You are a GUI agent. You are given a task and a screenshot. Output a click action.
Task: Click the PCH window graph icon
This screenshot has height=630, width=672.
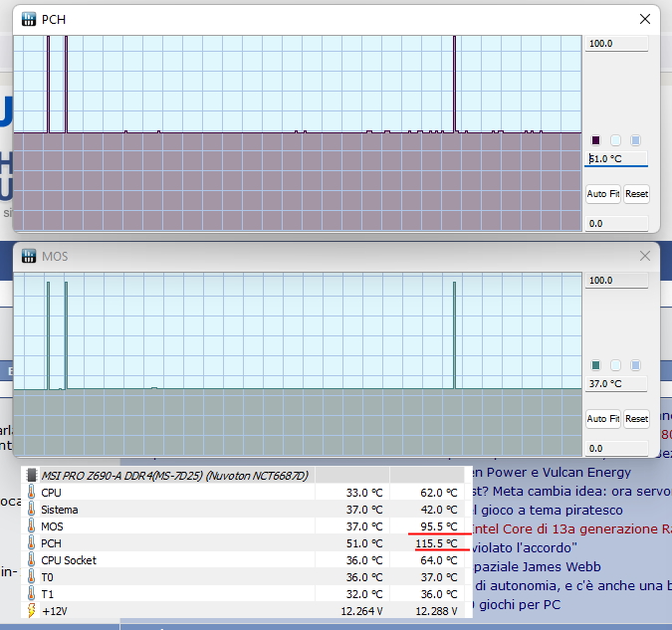click(x=29, y=19)
